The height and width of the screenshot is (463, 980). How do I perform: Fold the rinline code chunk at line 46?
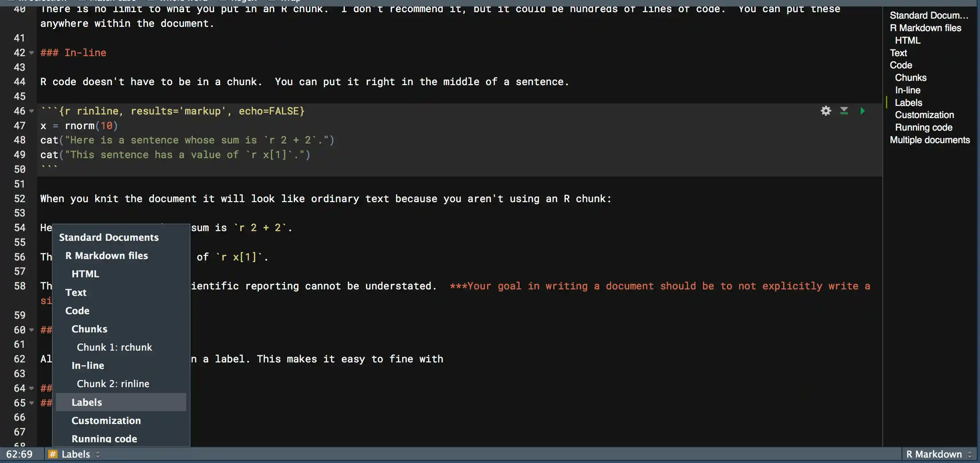coord(32,111)
